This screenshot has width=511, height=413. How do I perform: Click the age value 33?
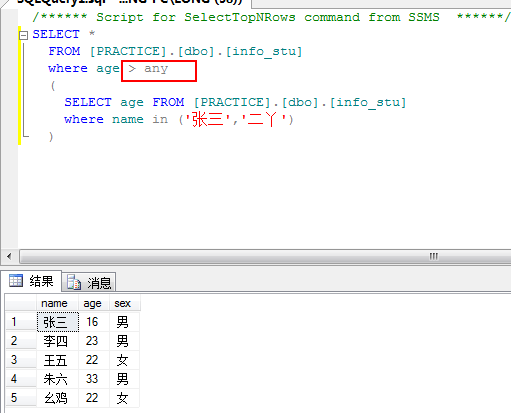tap(94, 379)
